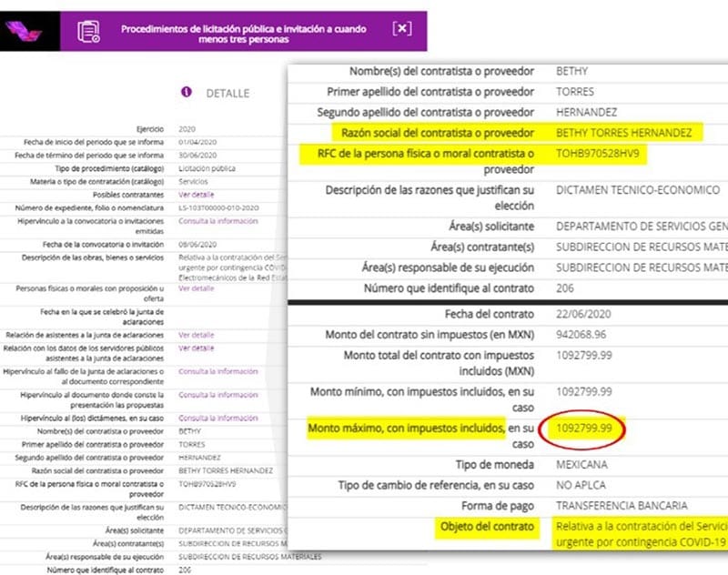Open Ver detalle for personas con proposición
The width and height of the screenshot is (728, 575).
[x=196, y=288]
